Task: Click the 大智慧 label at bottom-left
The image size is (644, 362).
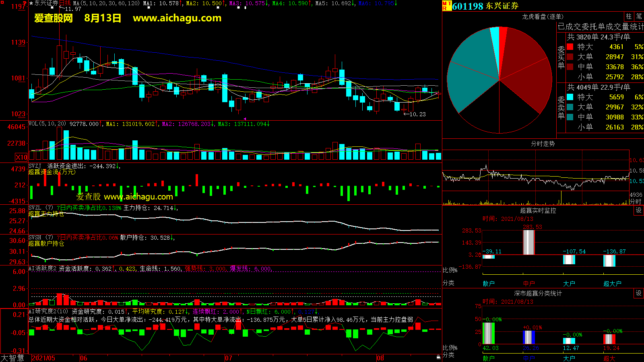Action: [12, 358]
